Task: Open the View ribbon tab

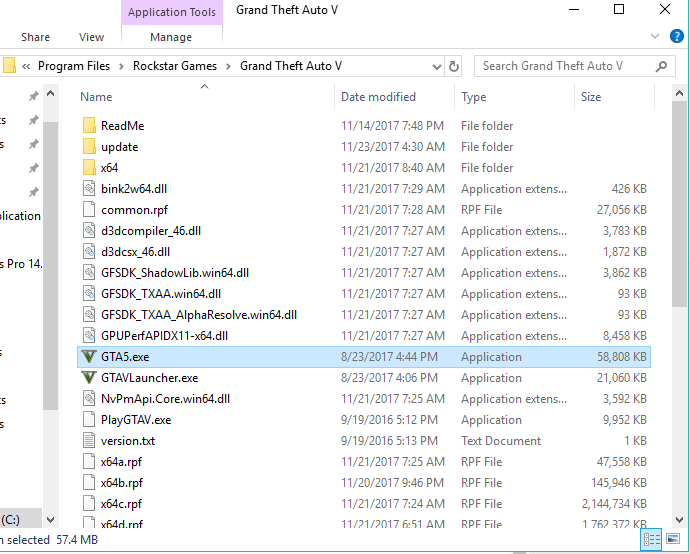Action: point(91,37)
